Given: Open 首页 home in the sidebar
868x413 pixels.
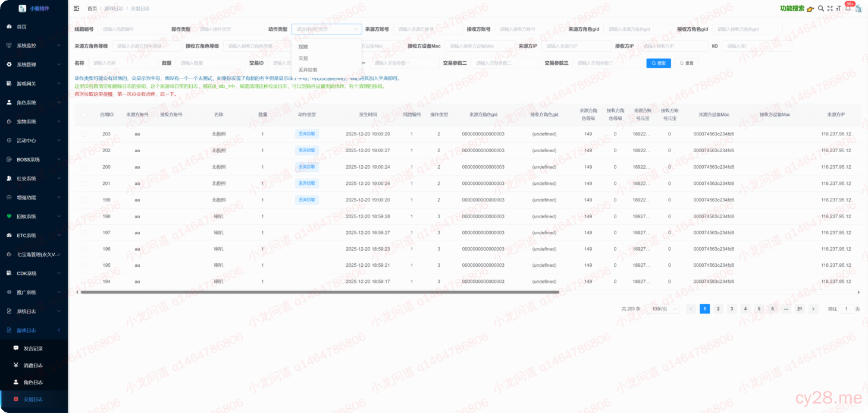Looking at the screenshot, I should click(21, 27).
